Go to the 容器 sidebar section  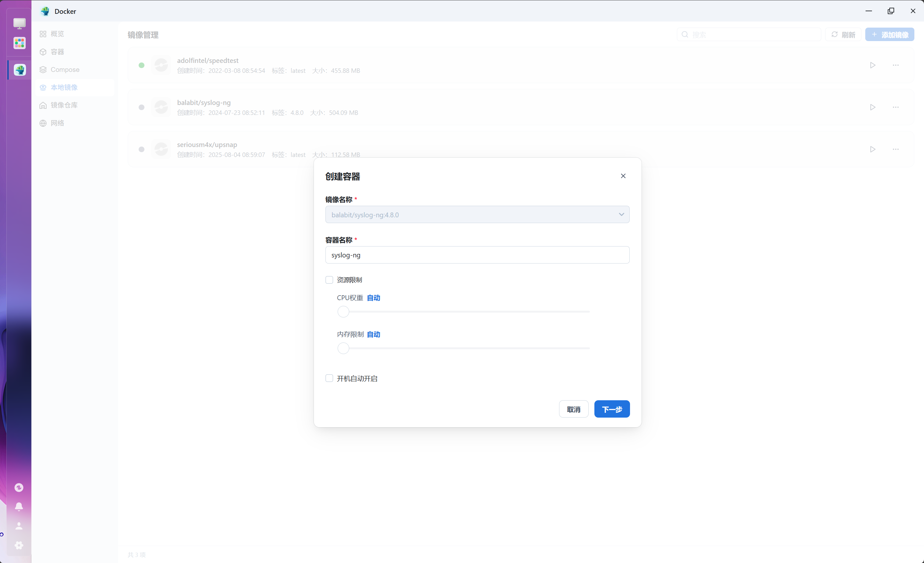pyautogui.click(x=57, y=52)
